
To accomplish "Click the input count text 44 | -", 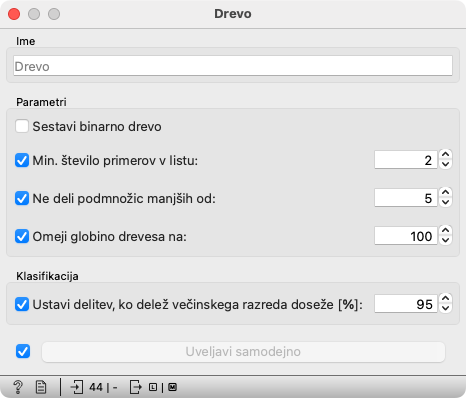I will [103, 387].
